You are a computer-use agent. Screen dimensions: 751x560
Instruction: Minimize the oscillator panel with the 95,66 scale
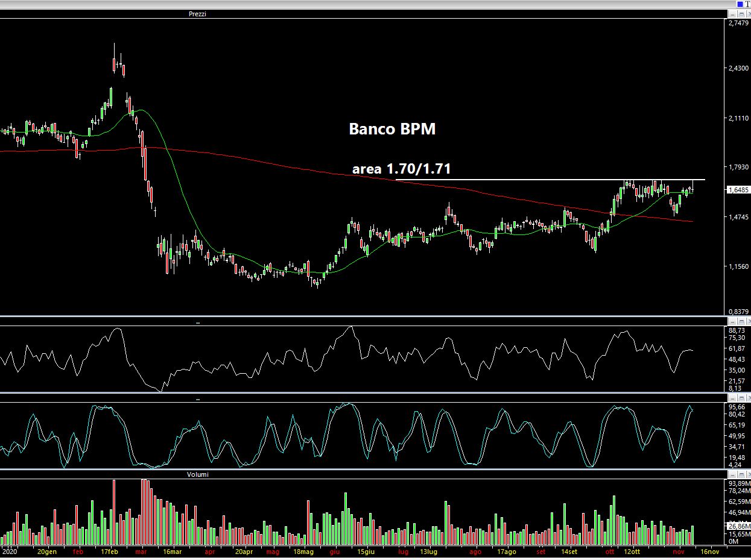click(x=733, y=398)
